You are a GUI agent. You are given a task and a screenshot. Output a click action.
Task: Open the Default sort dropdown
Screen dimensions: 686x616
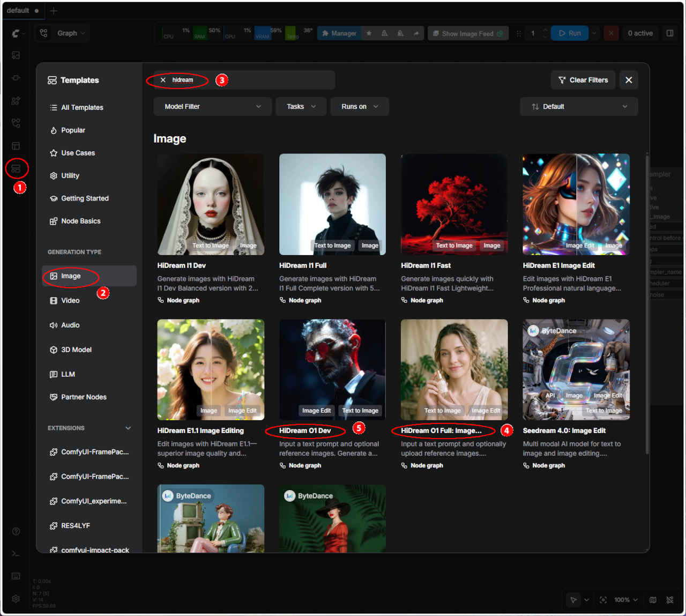579,107
